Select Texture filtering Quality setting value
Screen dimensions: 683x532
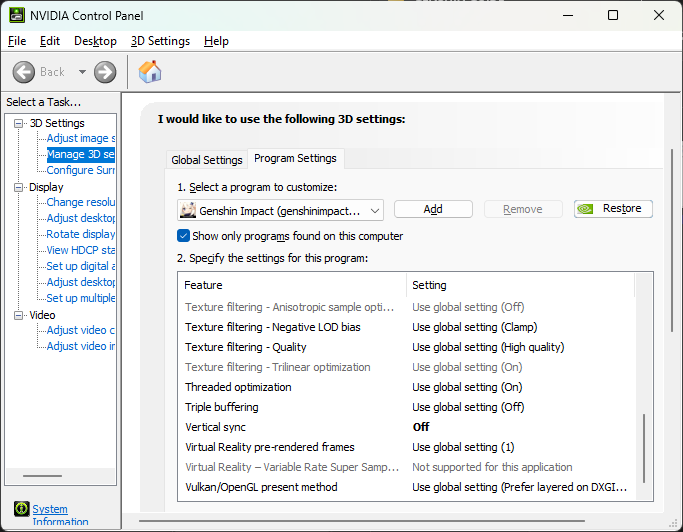click(x=488, y=347)
